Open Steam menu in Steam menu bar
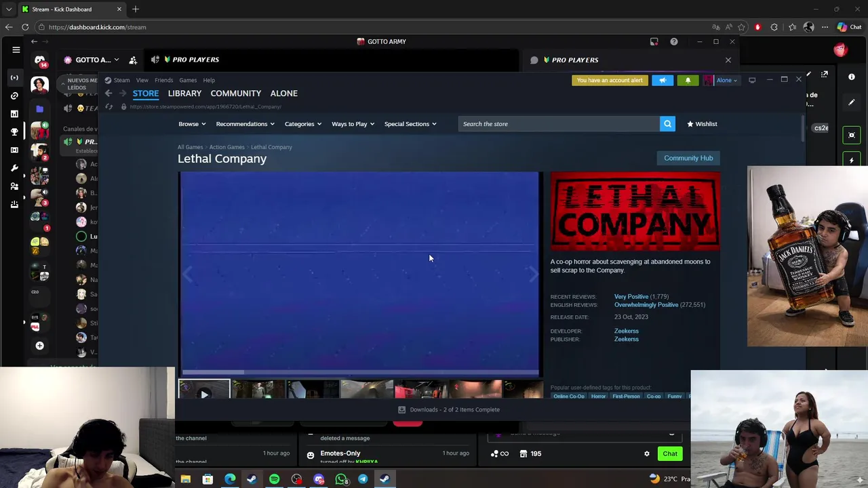Screen dimensions: 868x488 121,80
